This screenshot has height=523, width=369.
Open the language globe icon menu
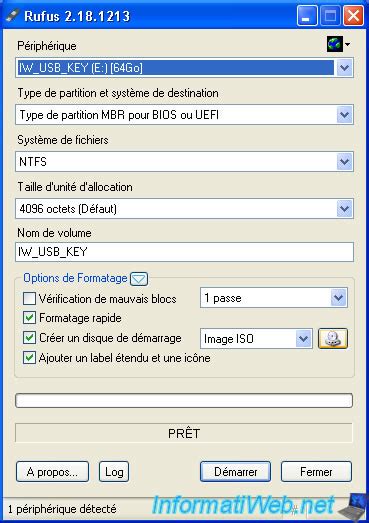pyautogui.click(x=338, y=44)
